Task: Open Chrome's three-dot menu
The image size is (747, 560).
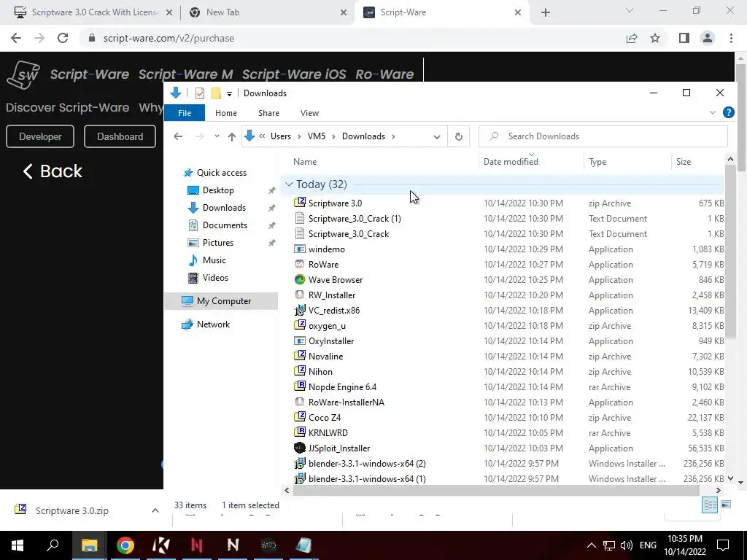Action: (731, 38)
